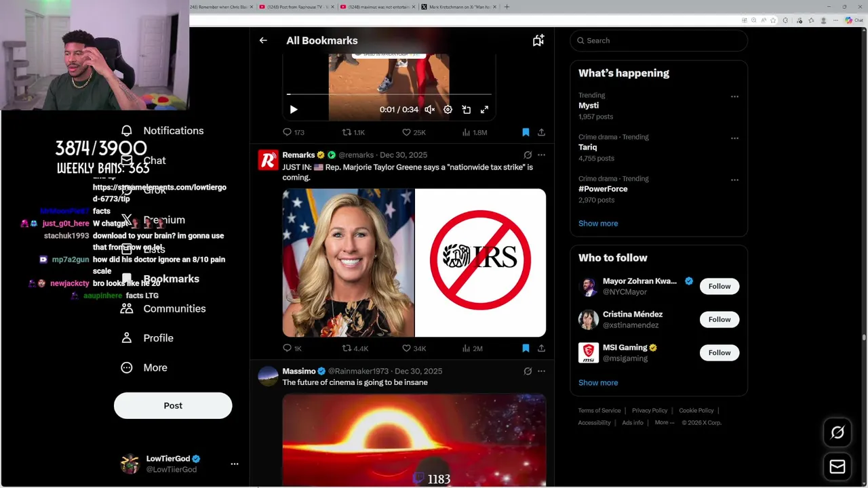Open the Privacy Policy link
The height and width of the screenshot is (488, 868).
tap(650, 411)
